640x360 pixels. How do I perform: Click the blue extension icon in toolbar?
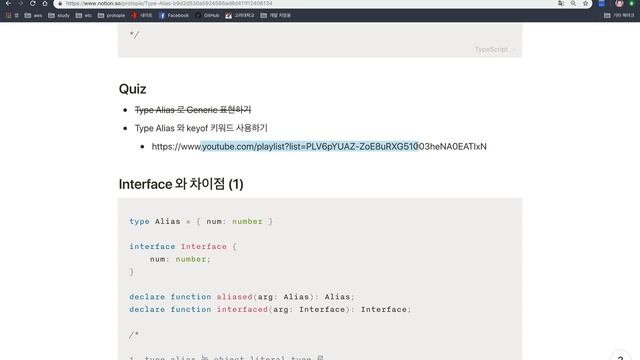602,3
